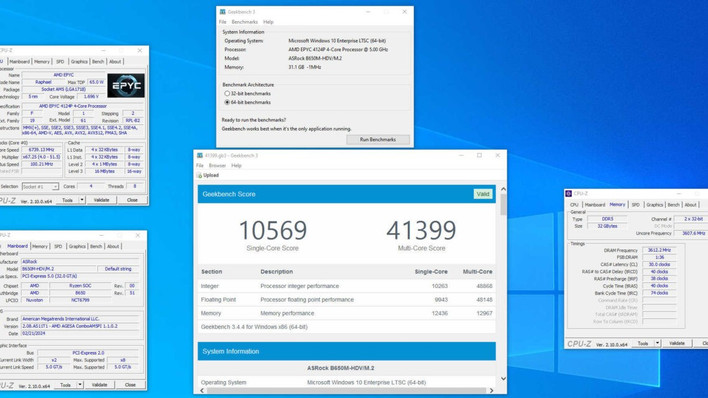708x398 pixels.
Task: Switch to Memory tab in top CPU-Z window
Action: coord(42,61)
